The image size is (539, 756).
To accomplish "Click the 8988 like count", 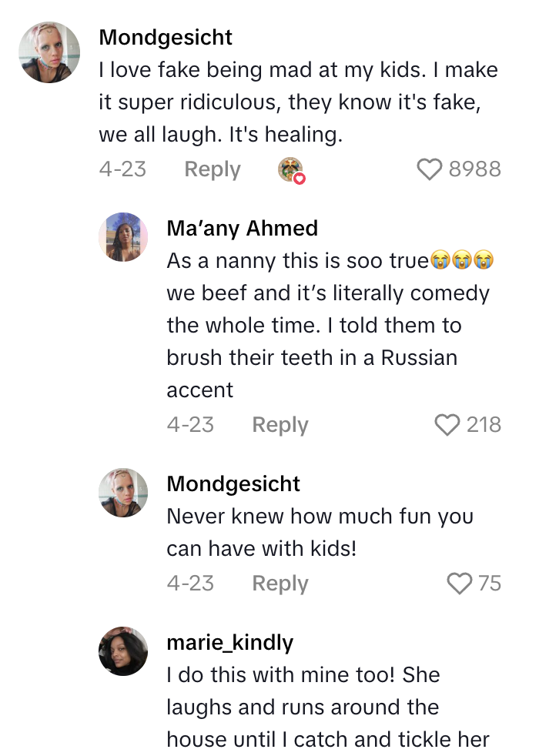I will [474, 169].
